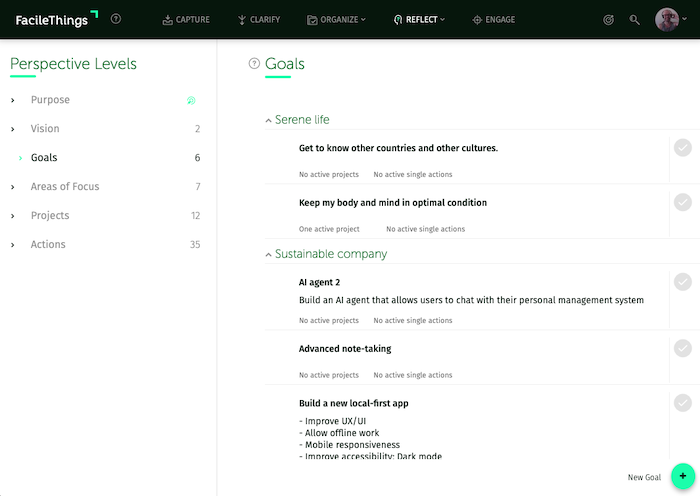The image size is (700, 496).
Task: Mark 'Build a new local-first app' goal complete
Action: (x=683, y=403)
